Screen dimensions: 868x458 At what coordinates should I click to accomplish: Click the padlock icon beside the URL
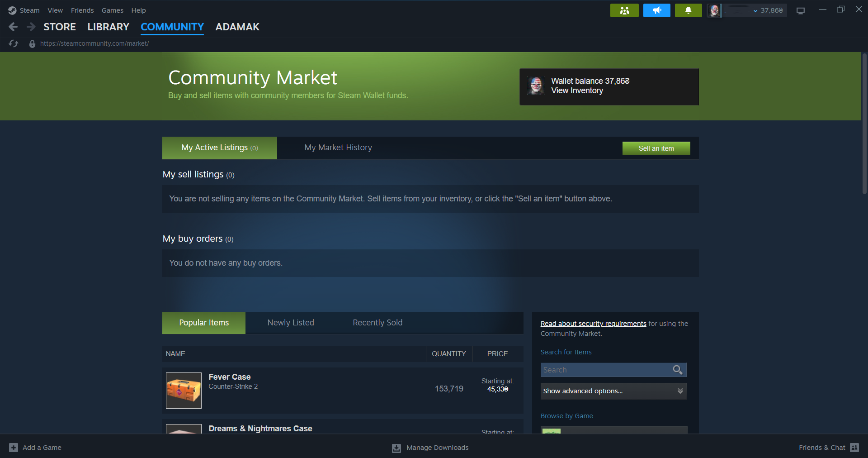32,44
